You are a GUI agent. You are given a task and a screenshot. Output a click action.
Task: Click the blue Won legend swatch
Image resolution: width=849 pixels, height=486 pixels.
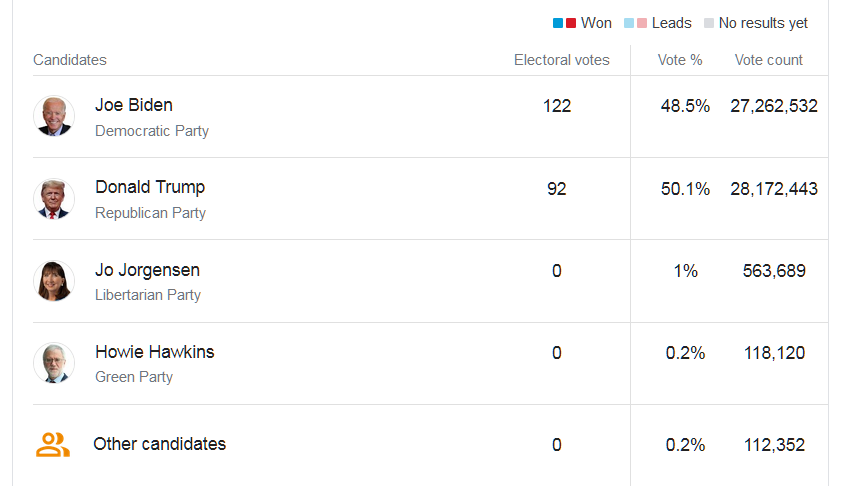[558, 23]
